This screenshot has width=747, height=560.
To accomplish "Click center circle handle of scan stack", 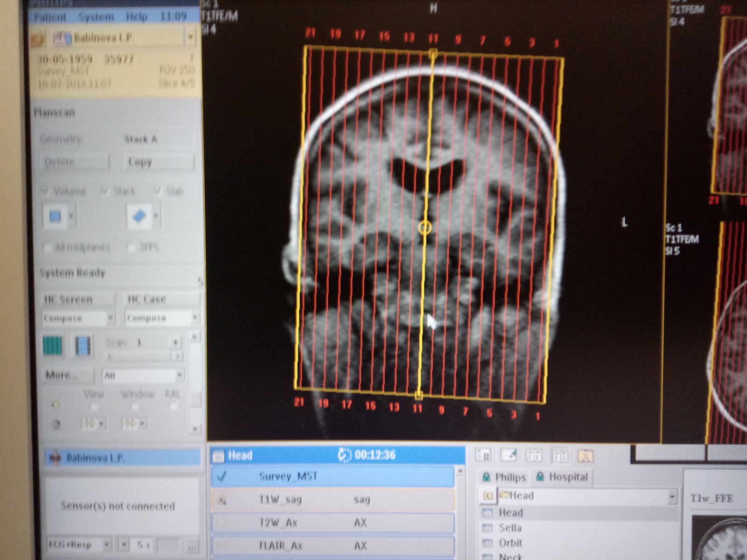I will tap(425, 227).
